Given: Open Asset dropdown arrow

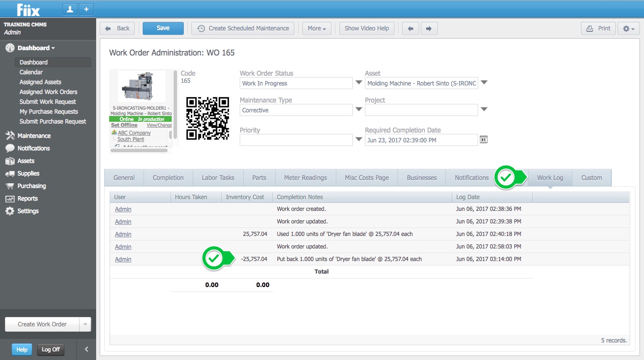Looking at the screenshot, I should click(484, 83).
